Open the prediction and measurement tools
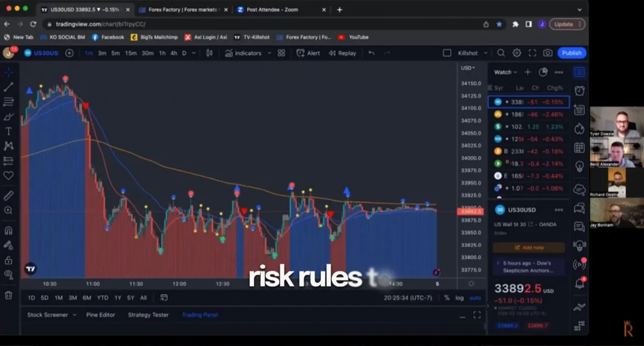Viewport: 644px width, 346px height. pyautogui.click(x=9, y=160)
